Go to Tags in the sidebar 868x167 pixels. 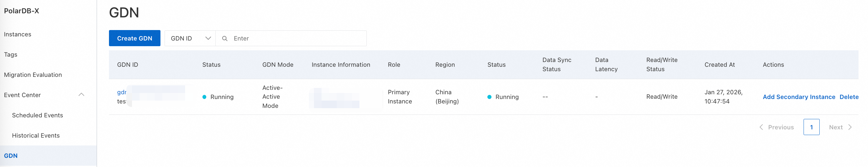pos(10,55)
